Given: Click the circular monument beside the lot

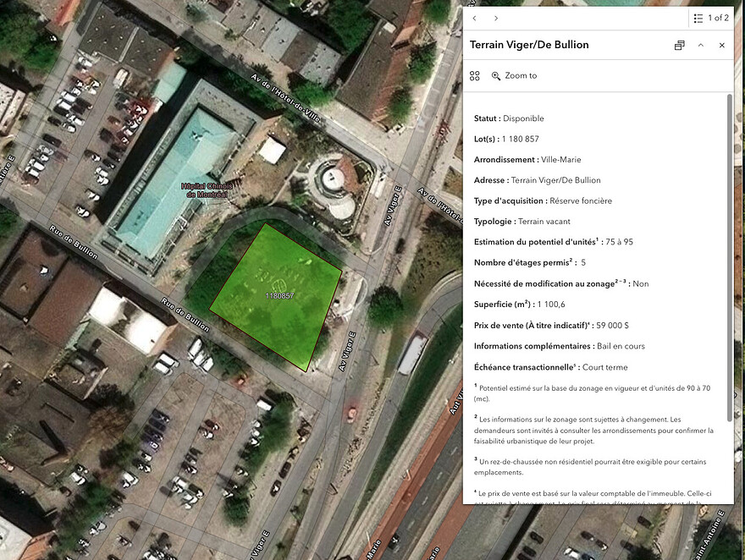Looking at the screenshot, I should [x=333, y=178].
